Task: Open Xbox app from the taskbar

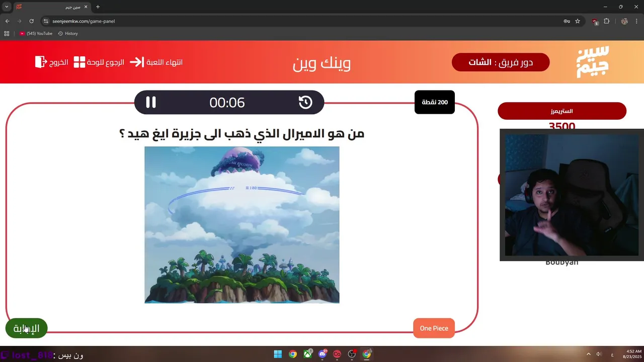Action: [x=308, y=354]
